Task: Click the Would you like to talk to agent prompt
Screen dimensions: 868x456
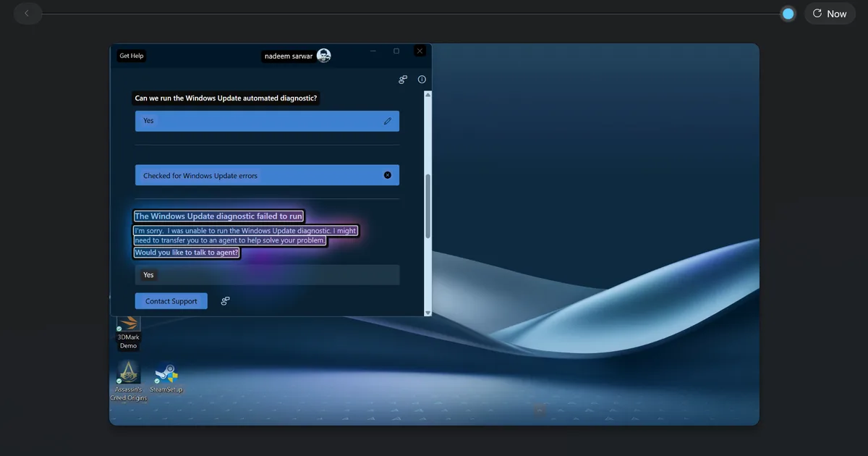Action: click(186, 252)
